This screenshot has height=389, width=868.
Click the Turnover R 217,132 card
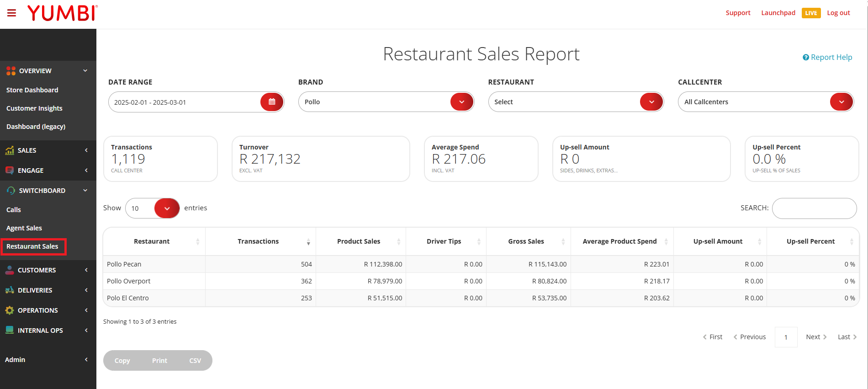(x=321, y=159)
